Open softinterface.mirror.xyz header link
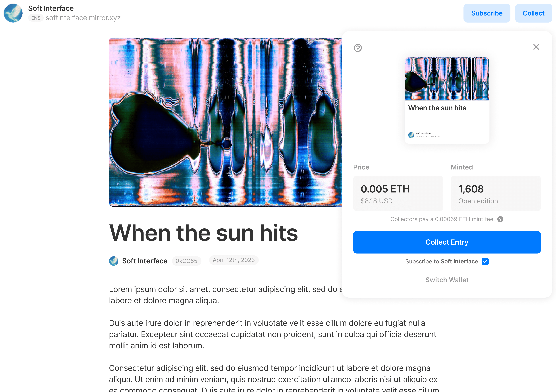 coord(83,18)
